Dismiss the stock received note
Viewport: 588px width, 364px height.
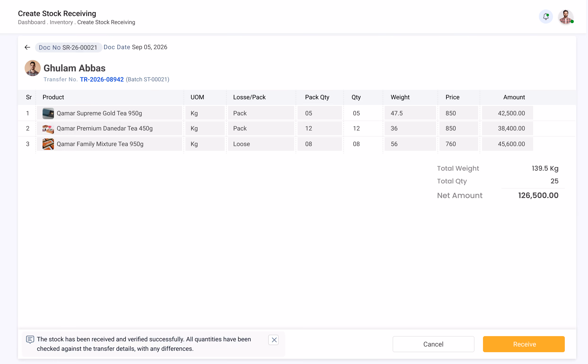point(273,340)
